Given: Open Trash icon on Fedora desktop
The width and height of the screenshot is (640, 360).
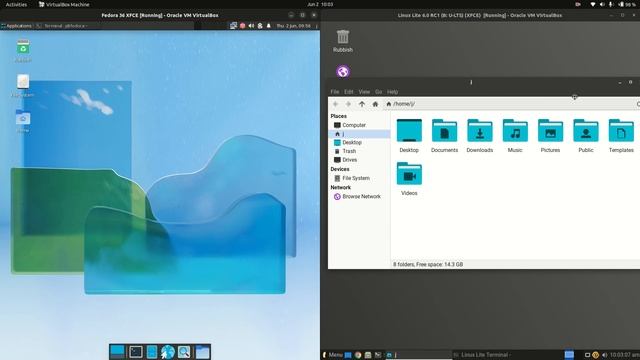Looking at the screenshot, I should (x=23, y=51).
